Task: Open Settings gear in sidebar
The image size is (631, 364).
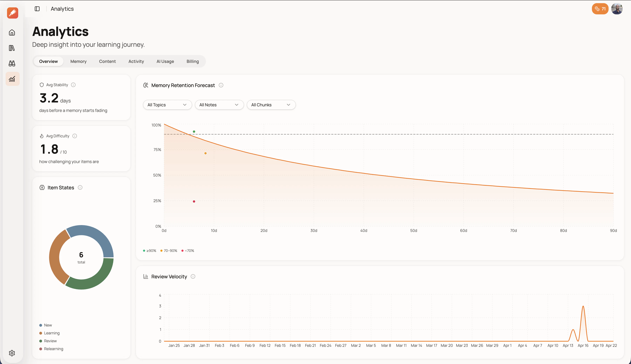Action: point(12,353)
